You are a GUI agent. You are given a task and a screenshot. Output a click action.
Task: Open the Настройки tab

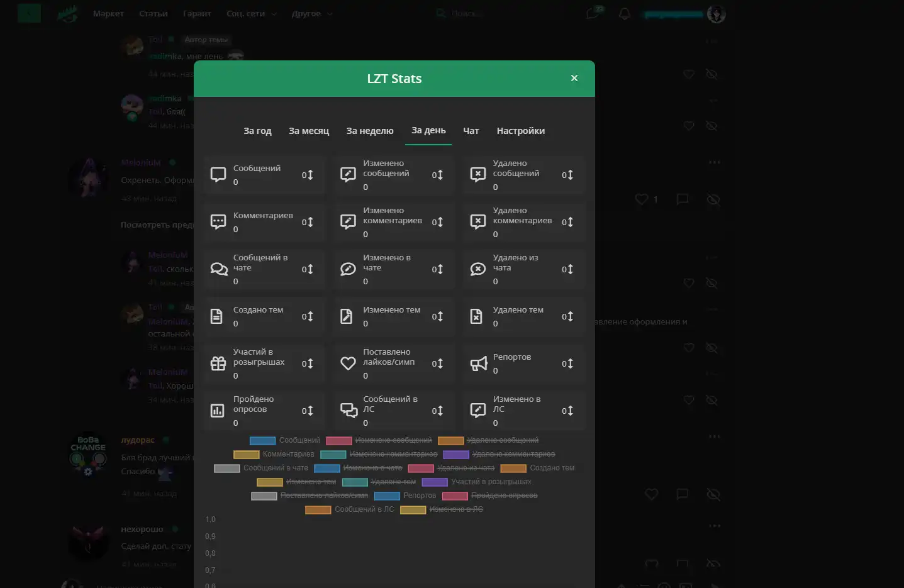click(520, 131)
